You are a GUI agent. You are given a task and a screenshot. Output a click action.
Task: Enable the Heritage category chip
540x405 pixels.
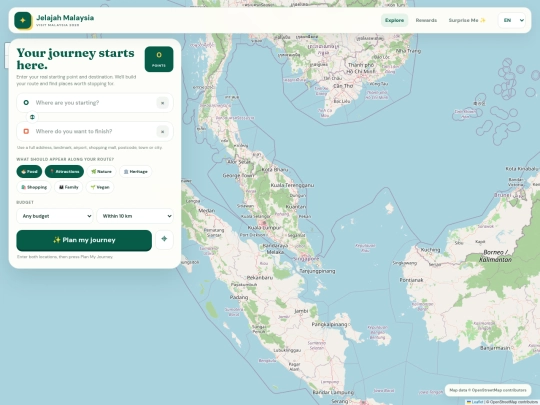pyautogui.click(x=135, y=172)
